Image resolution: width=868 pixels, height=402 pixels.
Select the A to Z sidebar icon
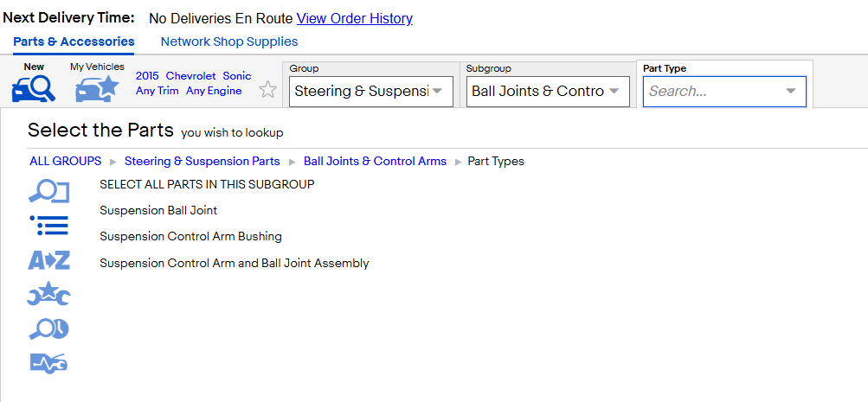coord(48,259)
